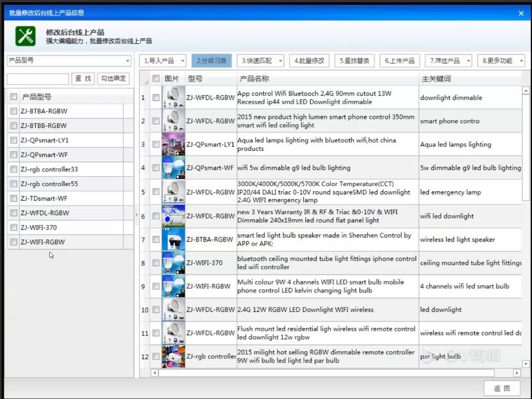Click the downlight thumbnail in row 1
Viewport: 532px width, 399px height.
[173, 98]
